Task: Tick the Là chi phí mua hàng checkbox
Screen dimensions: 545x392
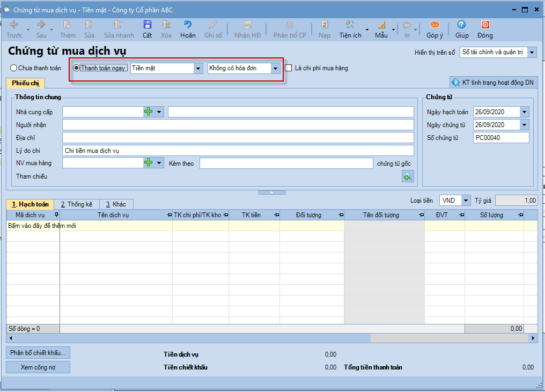Action: coord(288,68)
